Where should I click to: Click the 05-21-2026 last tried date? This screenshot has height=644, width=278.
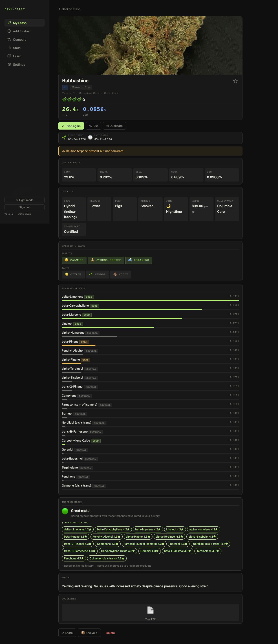coord(103,139)
